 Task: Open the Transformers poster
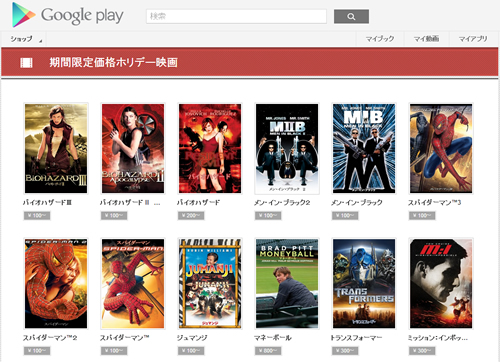pos(364,284)
